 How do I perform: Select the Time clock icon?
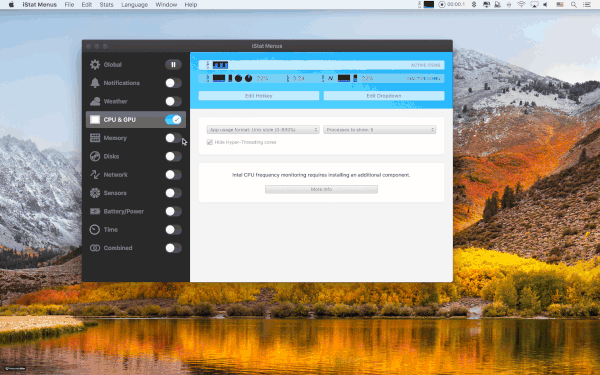(95, 230)
